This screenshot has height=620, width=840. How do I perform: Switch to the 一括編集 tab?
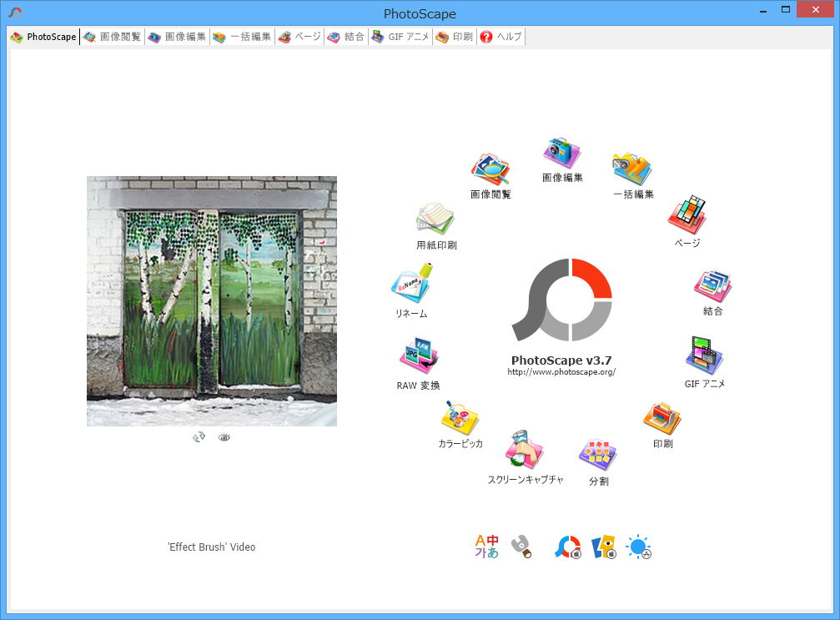(x=242, y=37)
